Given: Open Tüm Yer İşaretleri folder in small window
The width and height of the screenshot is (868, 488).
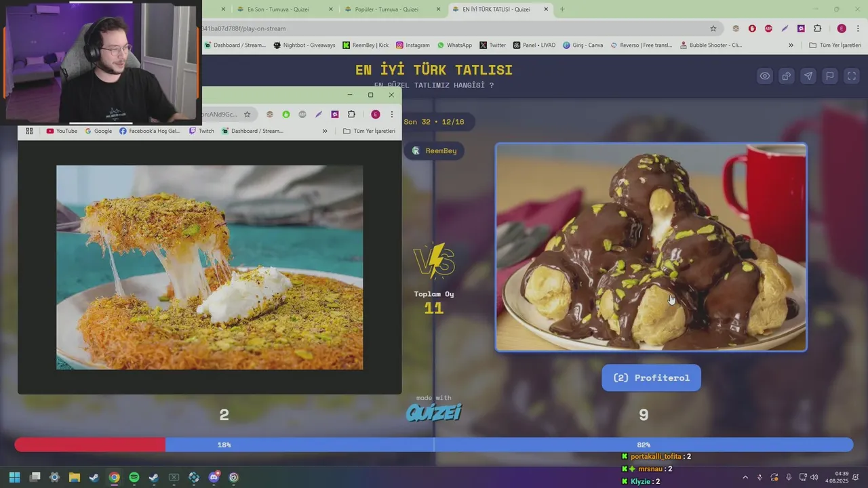Looking at the screenshot, I should pos(370,131).
